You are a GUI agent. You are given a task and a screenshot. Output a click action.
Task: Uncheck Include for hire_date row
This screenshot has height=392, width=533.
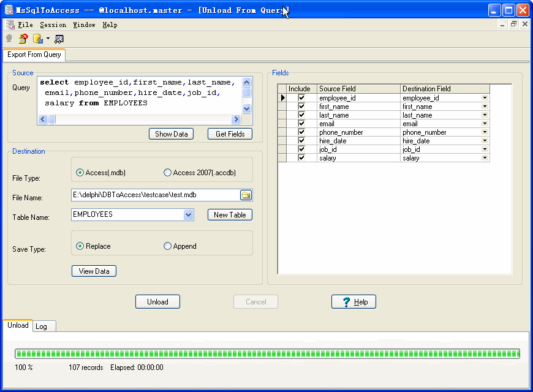(301, 140)
